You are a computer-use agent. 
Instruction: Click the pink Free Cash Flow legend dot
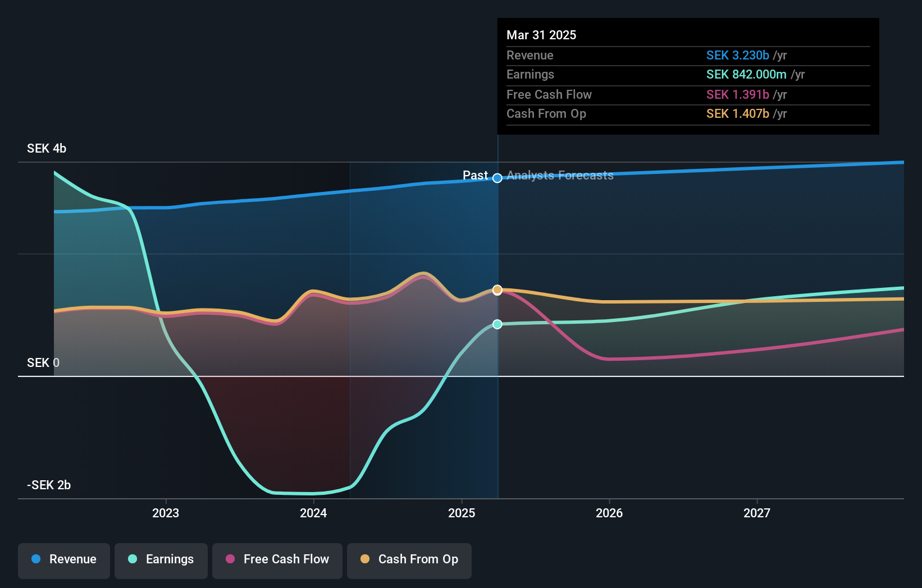[230, 559]
